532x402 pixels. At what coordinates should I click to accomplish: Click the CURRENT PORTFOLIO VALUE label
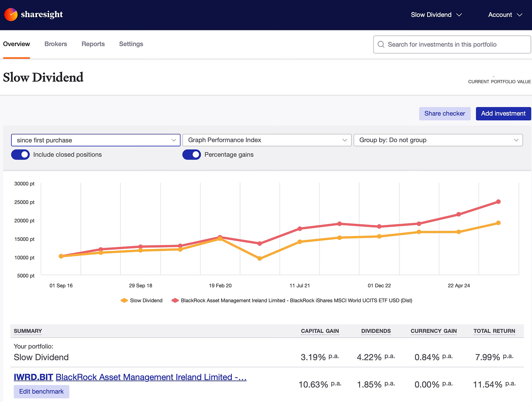click(x=499, y=82)
